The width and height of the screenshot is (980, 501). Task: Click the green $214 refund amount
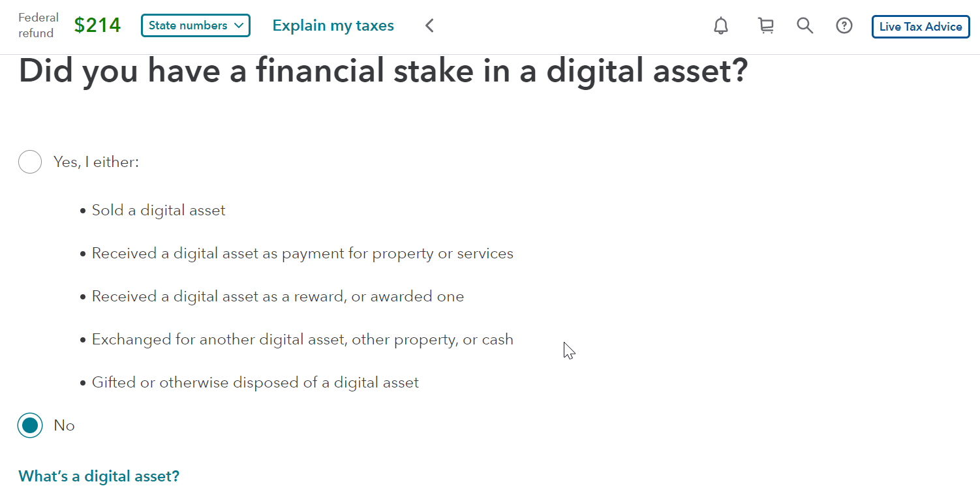97,25
